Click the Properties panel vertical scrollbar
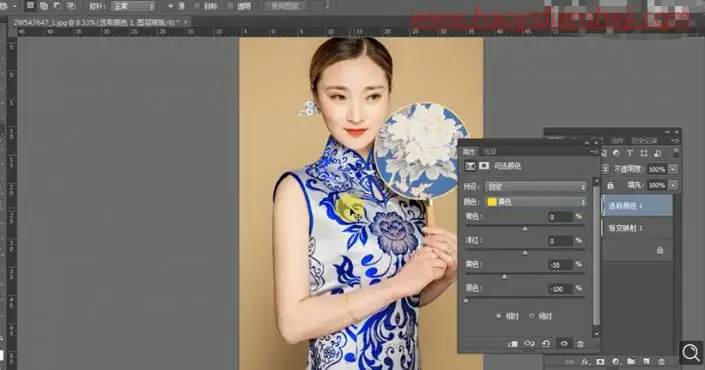Screen dimensions: 705x370 (596, 256)
